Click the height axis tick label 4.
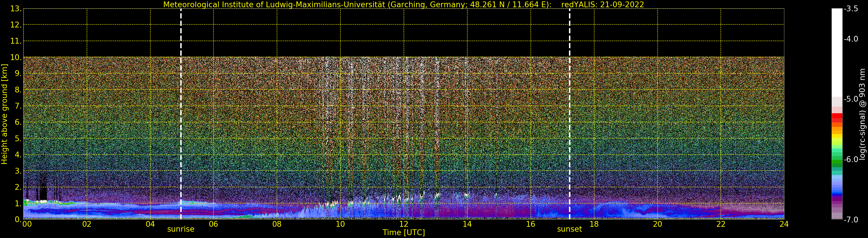 pyautogui.click(x=18, y=155)
